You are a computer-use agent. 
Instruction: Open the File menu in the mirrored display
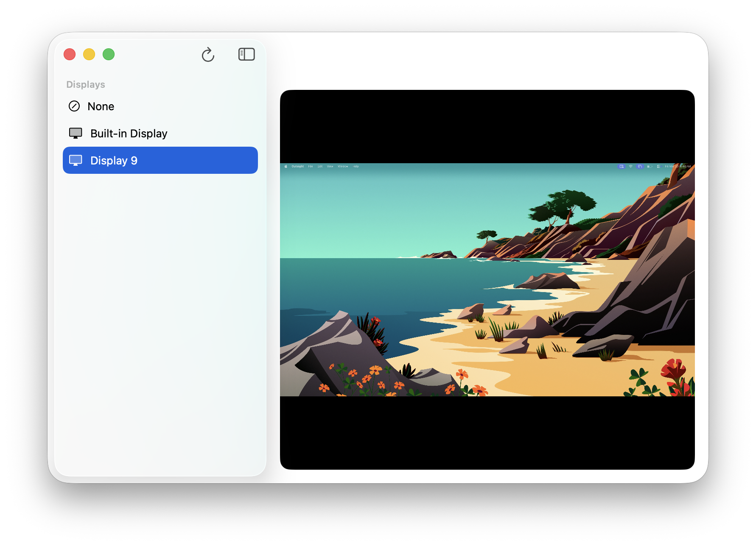point(310,167)
